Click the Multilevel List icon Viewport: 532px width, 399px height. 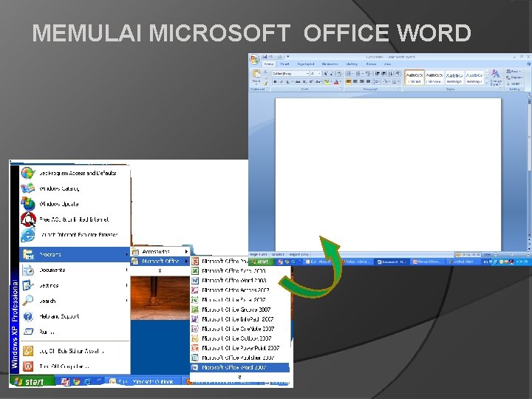[x=368, y=74]
